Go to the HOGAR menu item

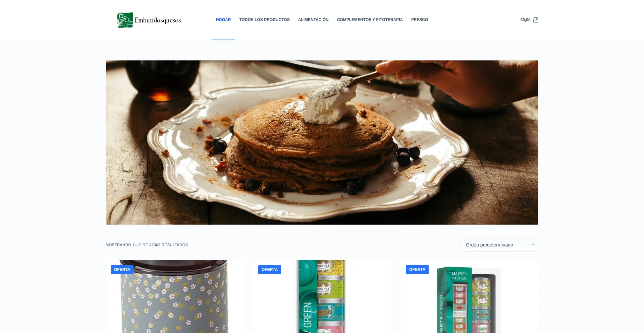tap(223, 20)
